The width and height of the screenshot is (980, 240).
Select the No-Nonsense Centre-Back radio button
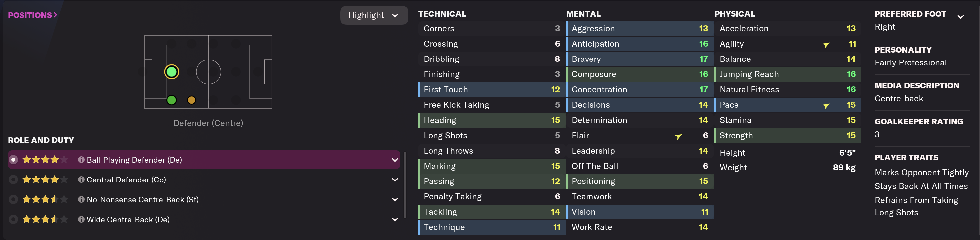point(13,200)
